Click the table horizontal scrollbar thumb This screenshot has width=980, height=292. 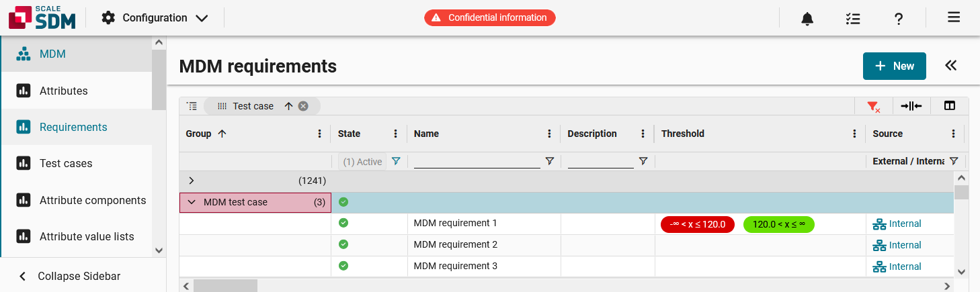pos(225,286)
